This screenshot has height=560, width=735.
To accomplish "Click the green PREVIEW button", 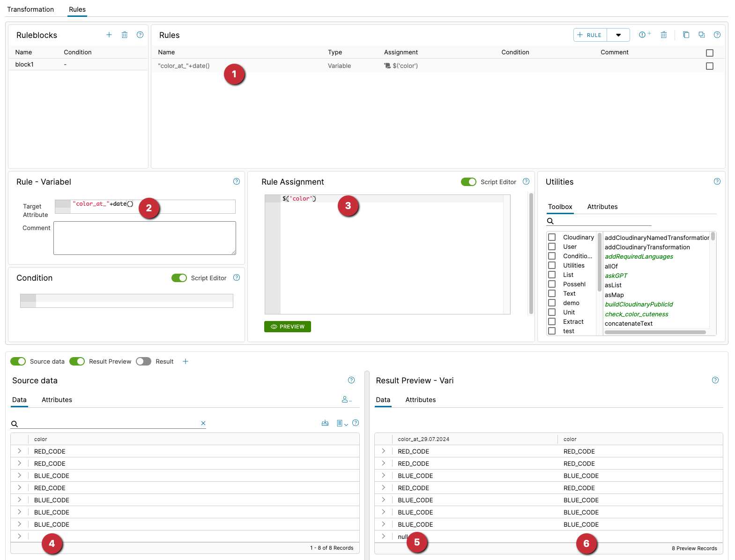I will 288,327.
